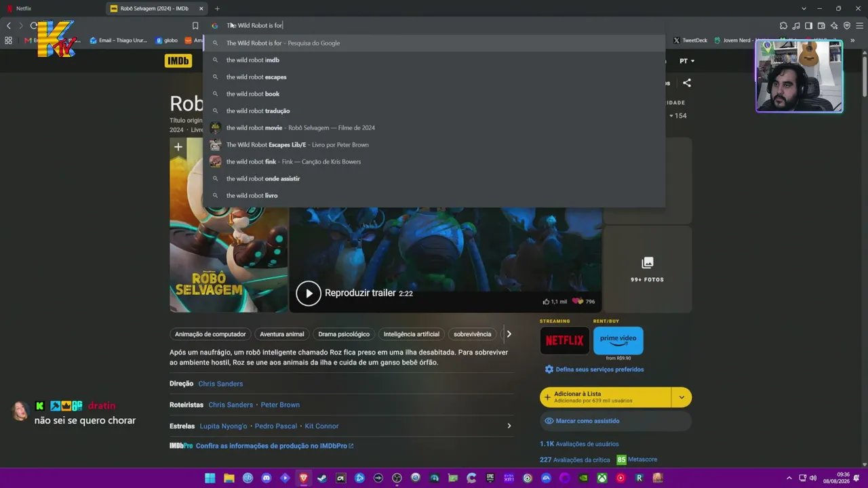Open Lupita Nyong'o cast link
This screenshot has height=488, width=868.
coord(223,426)
